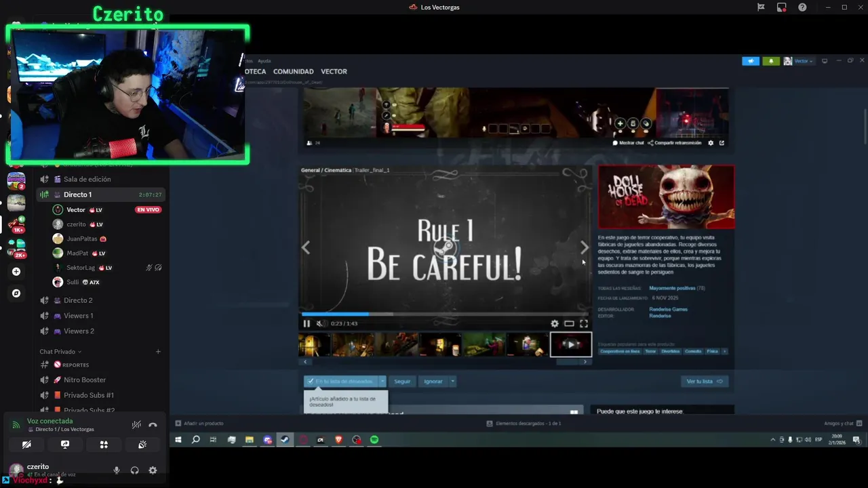The width and height of the screenshot is (868, 488).
Task: Pause the trailer video
Action: [307, 323]
